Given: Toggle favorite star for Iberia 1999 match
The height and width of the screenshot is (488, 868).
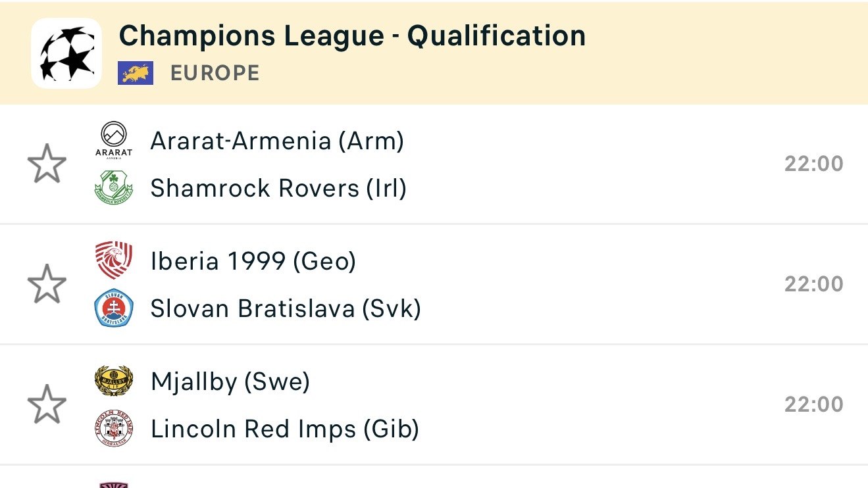Looking at the screenshot, I should pos(47,284).
